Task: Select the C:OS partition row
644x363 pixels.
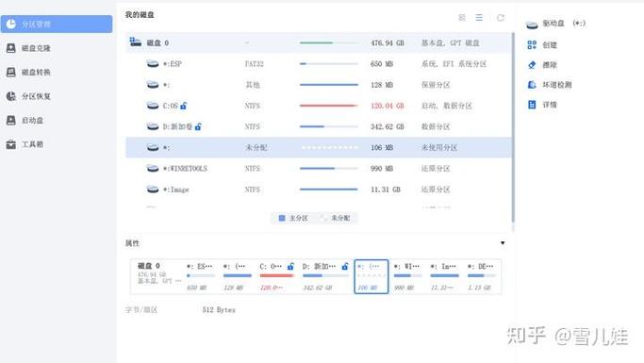Action: point(319,106)
